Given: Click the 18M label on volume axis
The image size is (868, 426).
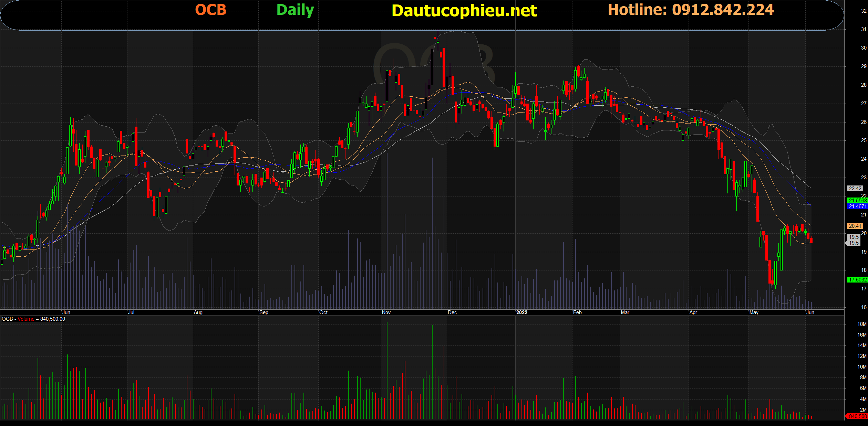Looking at the screenshot, I should [x=861, y=324].
